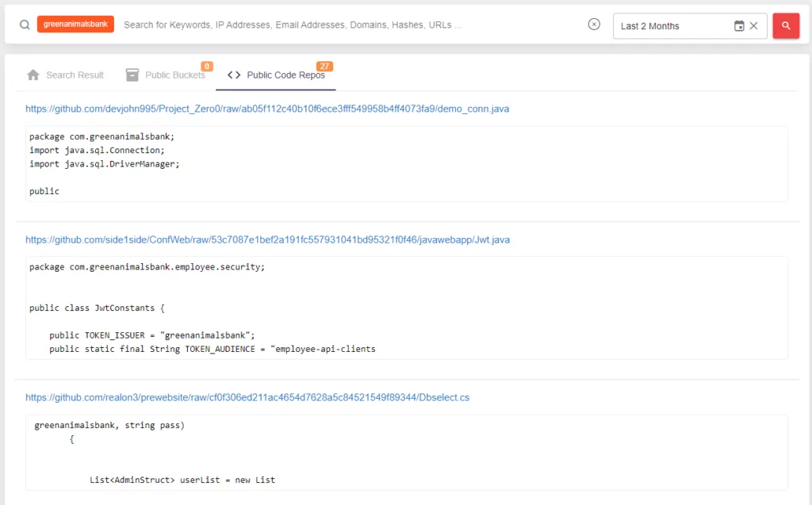Open the Dbselect.cs GitHub link

click(247, 397)
